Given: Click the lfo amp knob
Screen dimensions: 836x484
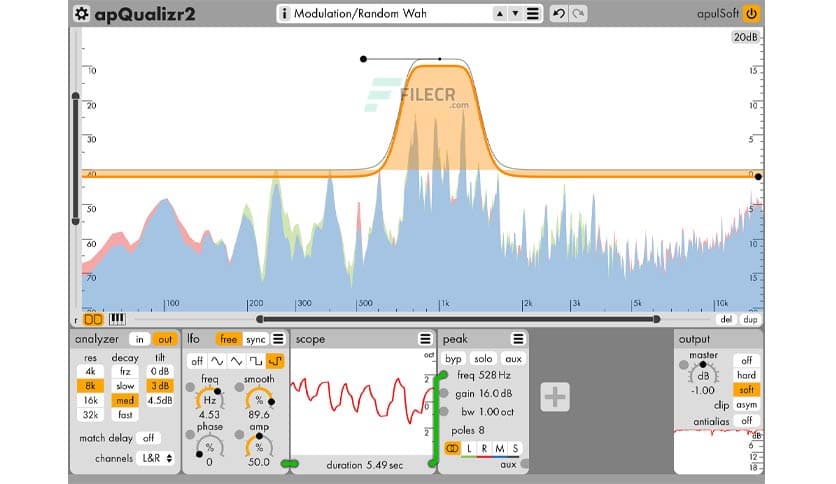Looking at the screenshot, I should (x=259, y=447).
